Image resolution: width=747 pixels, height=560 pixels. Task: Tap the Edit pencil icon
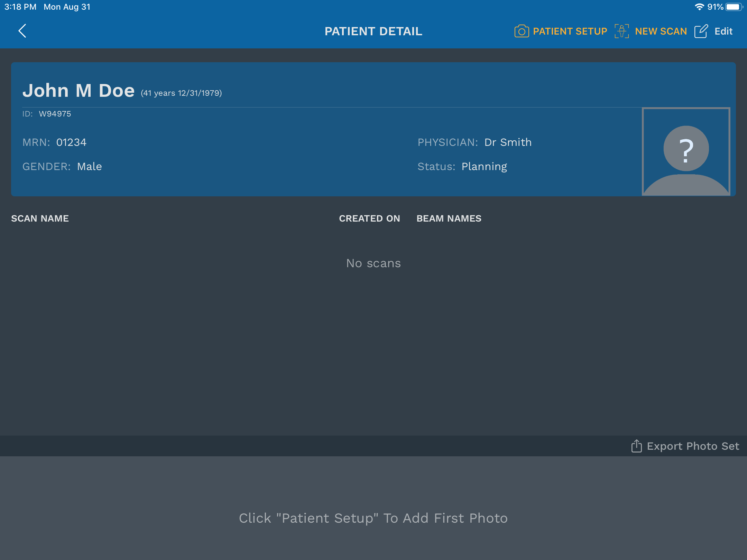[x=701, y=31]
